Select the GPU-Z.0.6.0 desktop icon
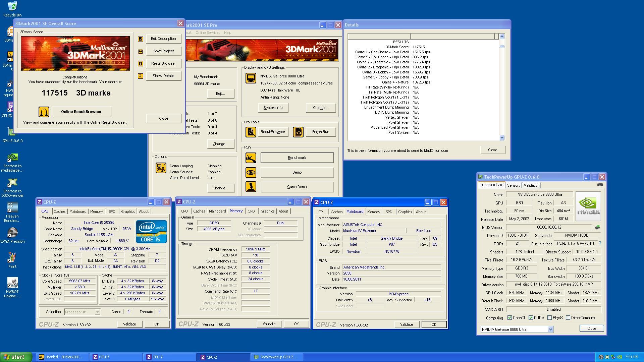 [x=12, y=135]
